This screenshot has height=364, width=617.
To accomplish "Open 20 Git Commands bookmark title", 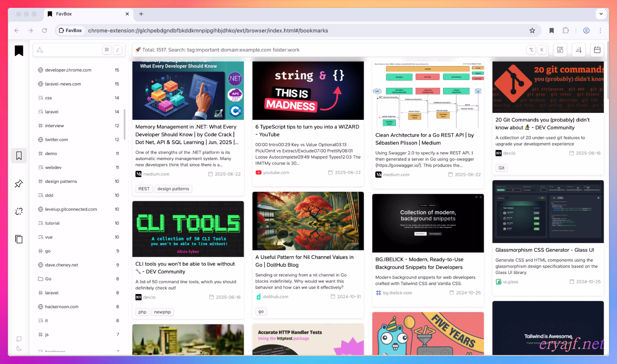I will point(542,124).
